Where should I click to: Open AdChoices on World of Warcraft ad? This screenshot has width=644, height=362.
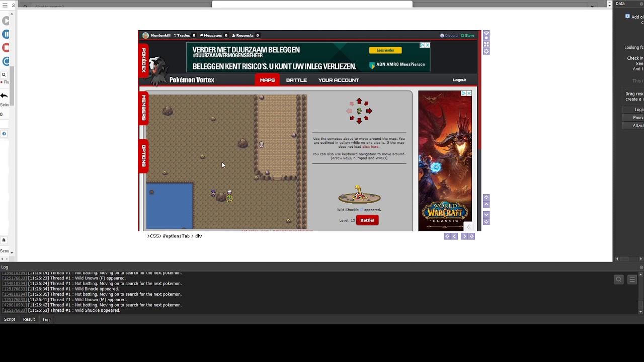[463, 94]
